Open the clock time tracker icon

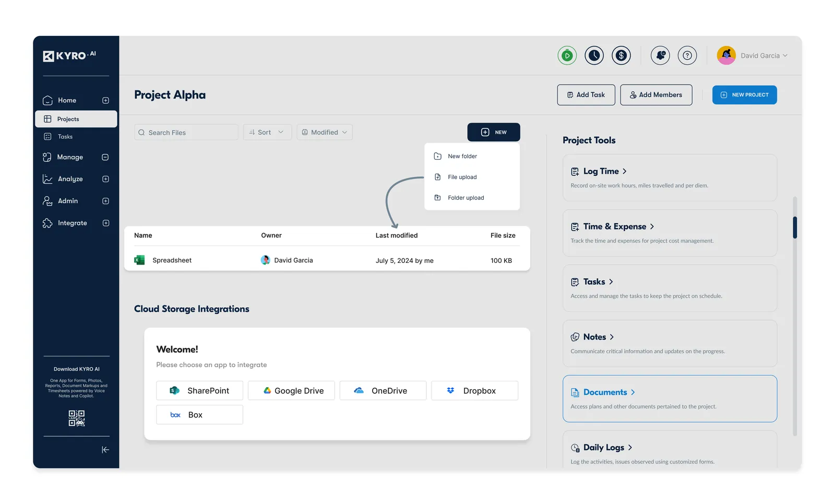tap(594, 55)
